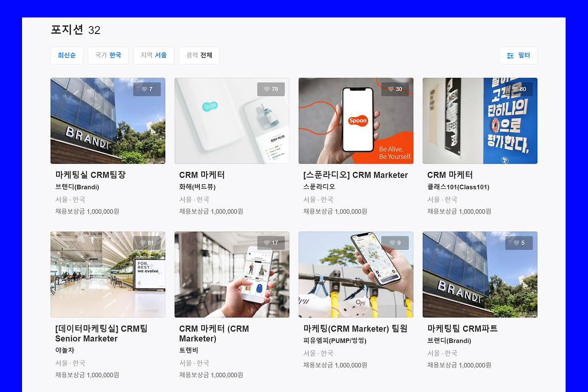Open the CRM 마케터 (CRM Marketer) title by 트렌비

214,334
